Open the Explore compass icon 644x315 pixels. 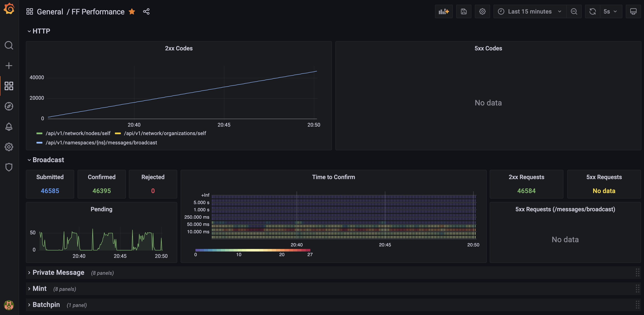[x=9, y=106]
